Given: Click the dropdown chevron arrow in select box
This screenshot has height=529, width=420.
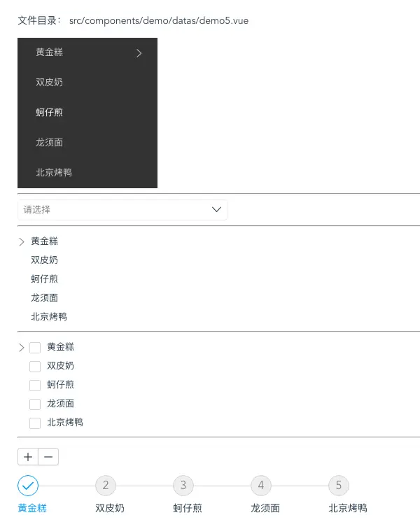Looking at the screenshot, I should [216, 209].
